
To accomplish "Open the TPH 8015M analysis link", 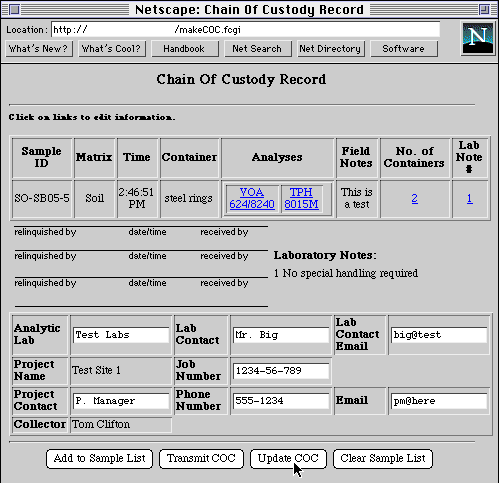I will point(301,198).
